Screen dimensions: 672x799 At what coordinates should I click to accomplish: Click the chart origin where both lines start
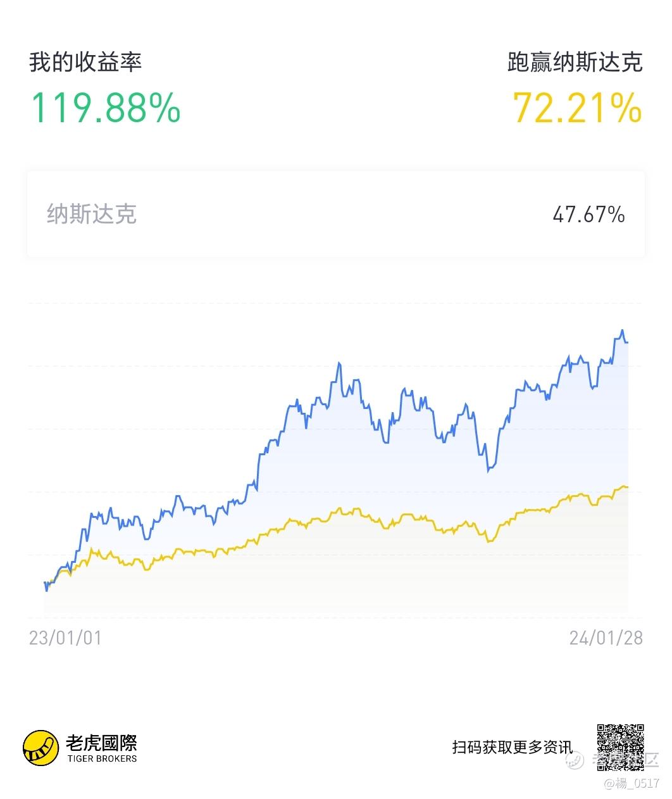point(46,583)
